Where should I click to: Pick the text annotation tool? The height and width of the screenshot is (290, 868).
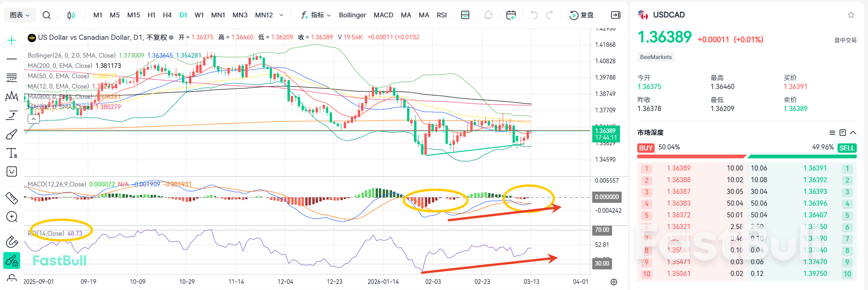(12, 153)
